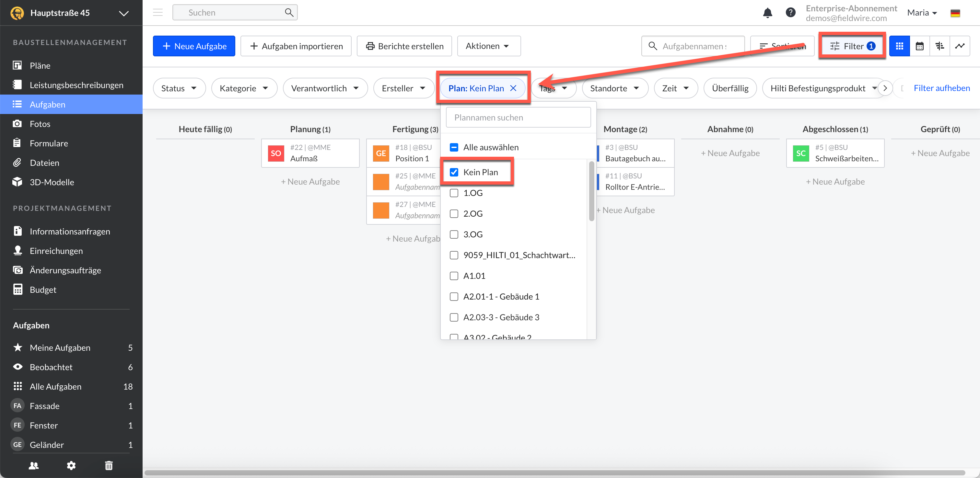Open project settings gear icon
Image resolution: width=980 pixels, height=478 pixels.
(71, 465)
